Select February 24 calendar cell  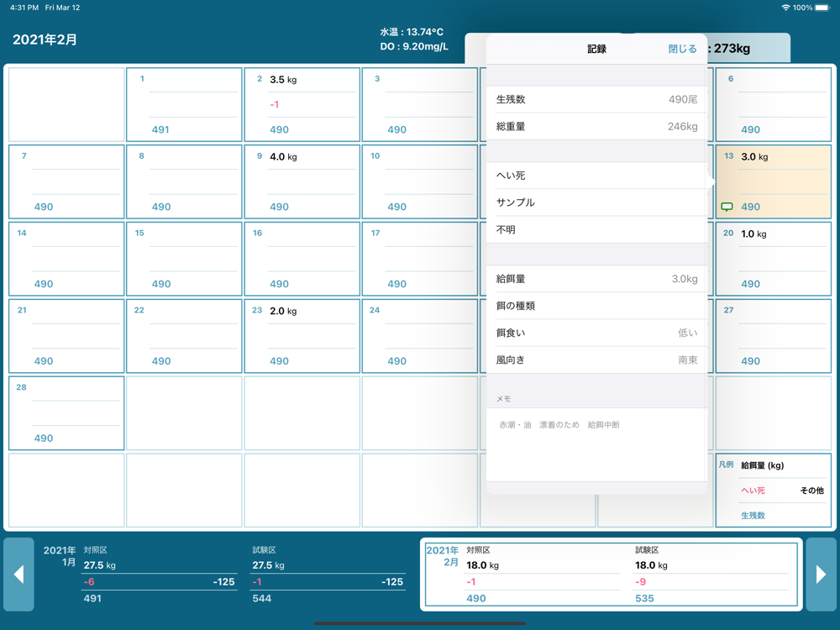pyautogui.click(x=420, y=336)
